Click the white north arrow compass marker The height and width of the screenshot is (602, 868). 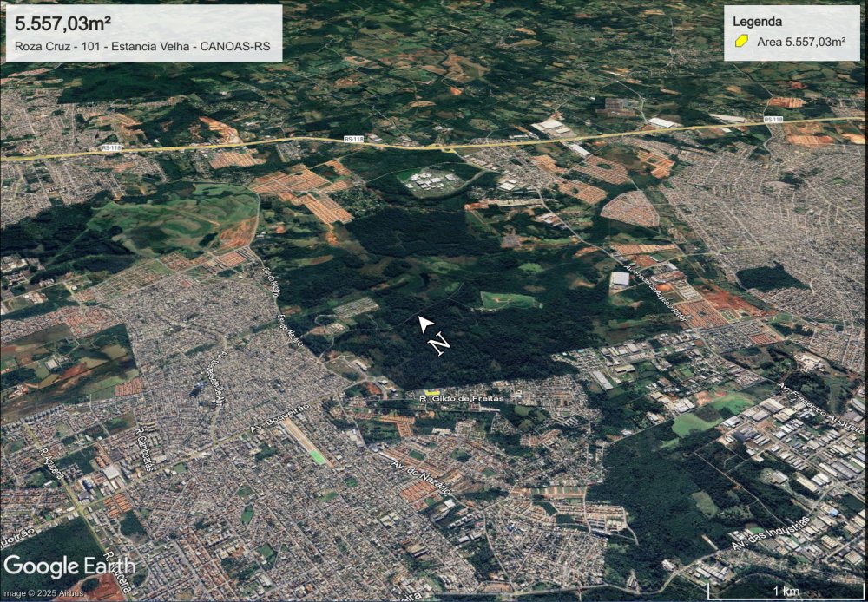[425, 324]
